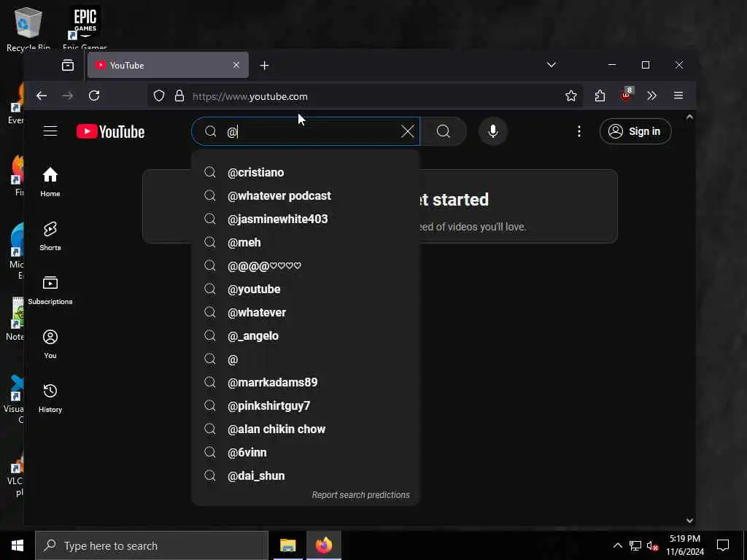
Task: Open Firefox tracking protection shield icon
Action: coord(159,96)
